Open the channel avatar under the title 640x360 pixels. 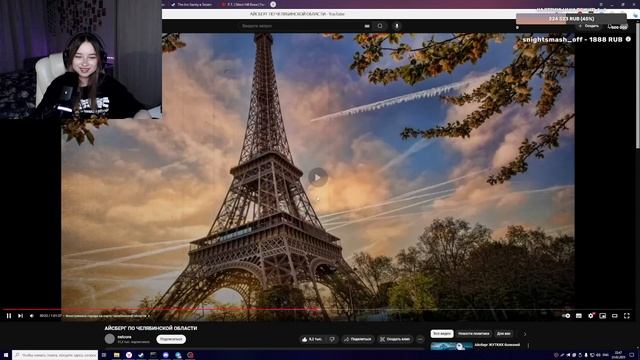coord(109,339)
